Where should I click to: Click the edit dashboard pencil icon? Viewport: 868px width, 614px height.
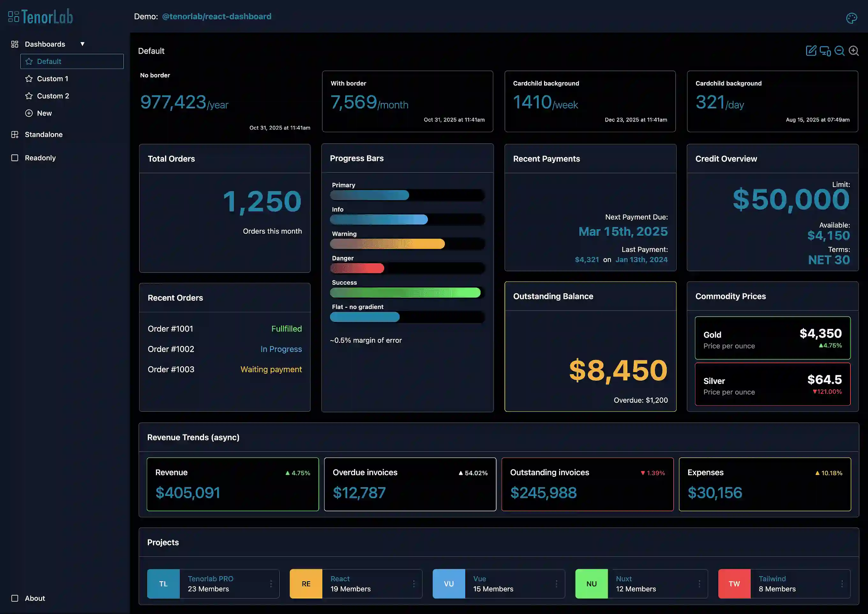811,51
